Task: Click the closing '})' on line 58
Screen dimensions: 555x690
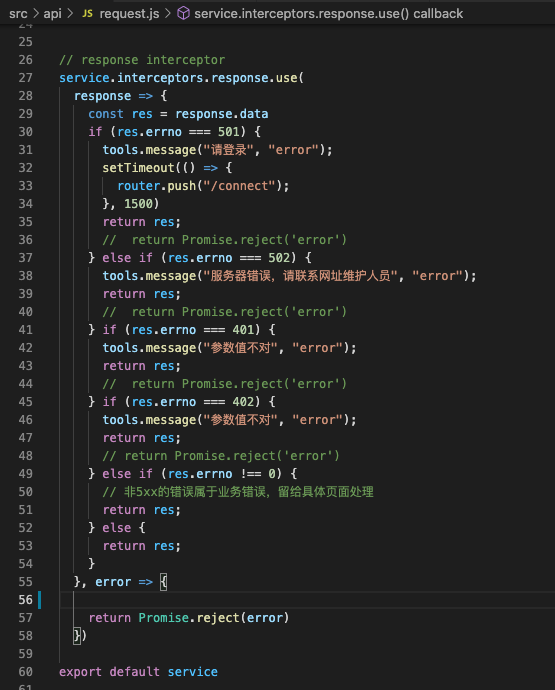Action: coord(80,636)
